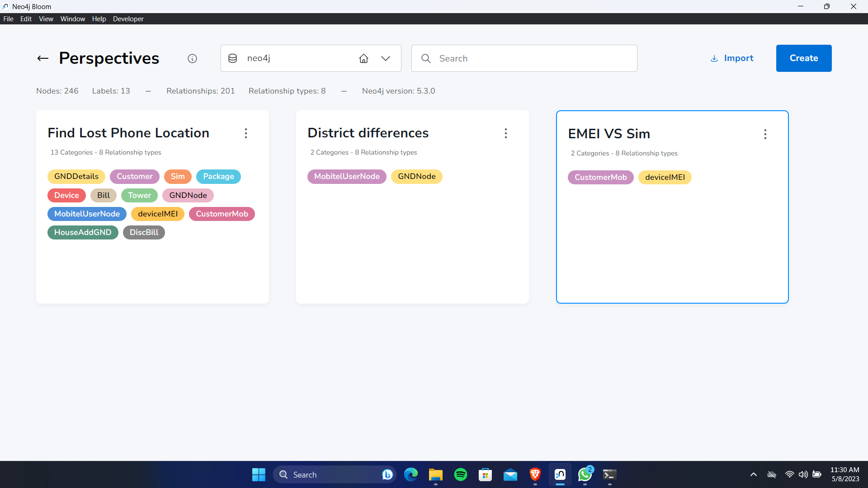Open the info tooltip next to Perspectives
Image resolution: width=868 pixels, height=488 pixels.
192,58
